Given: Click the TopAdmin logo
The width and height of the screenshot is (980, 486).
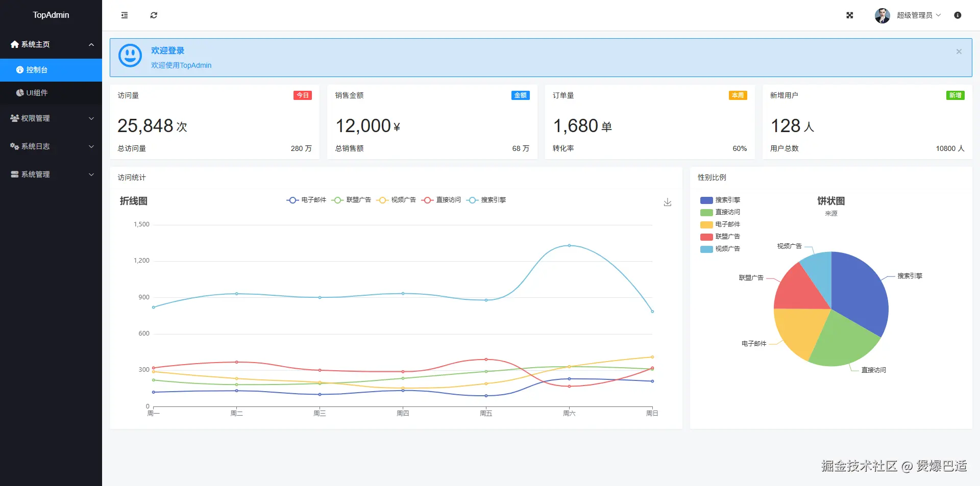Looking at the screenshot, I should [51, 15].
